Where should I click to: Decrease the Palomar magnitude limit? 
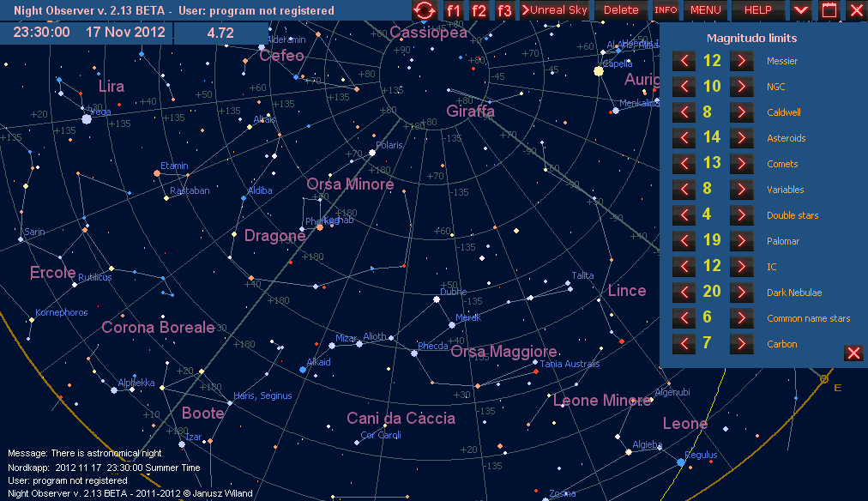pyautogui.click(x=684, y=241)
